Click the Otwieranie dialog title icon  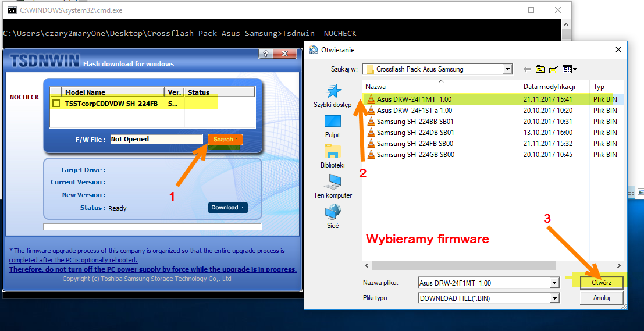click(314, 49)
